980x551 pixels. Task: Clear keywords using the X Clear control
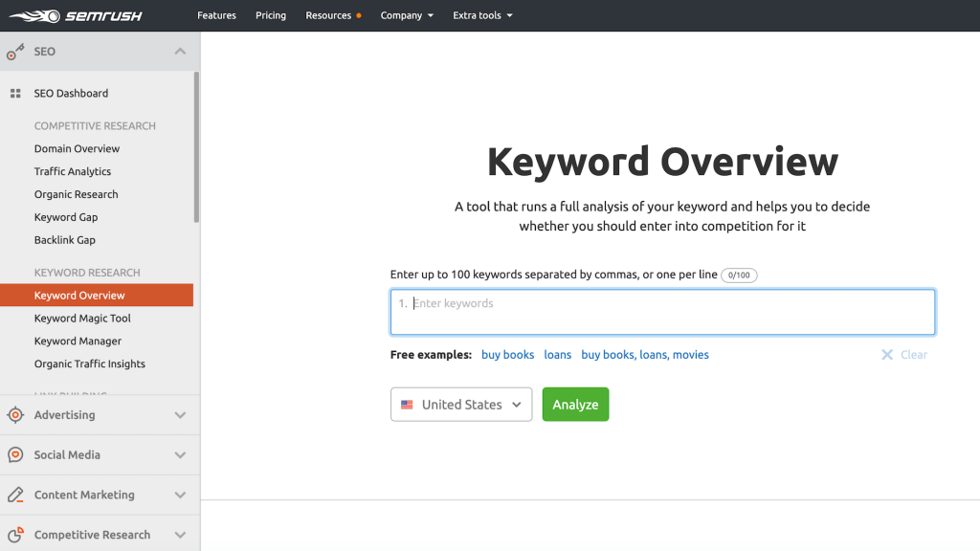pyautogui.click(x=904, y=355)
